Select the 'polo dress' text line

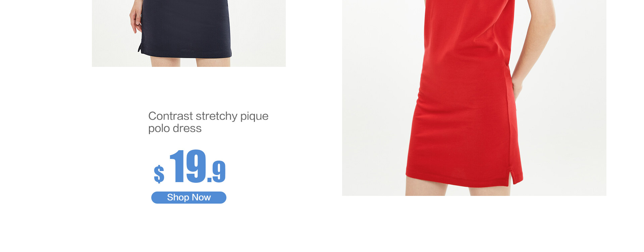tap(175, 128)
